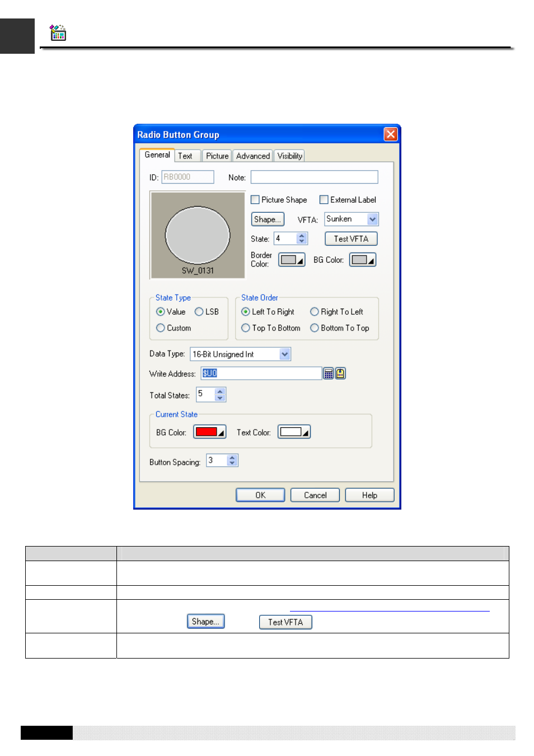This screenshot has height=756, width=534.
Task: Select the LSB state type
Action: 199,312
